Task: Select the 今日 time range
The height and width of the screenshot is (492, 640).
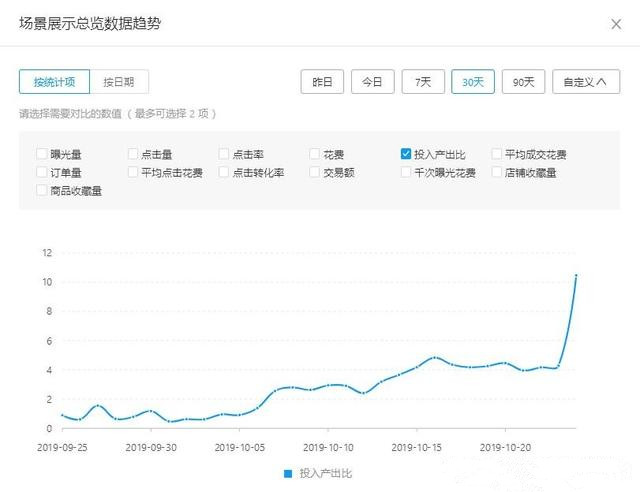Action: tap(372, 82)
